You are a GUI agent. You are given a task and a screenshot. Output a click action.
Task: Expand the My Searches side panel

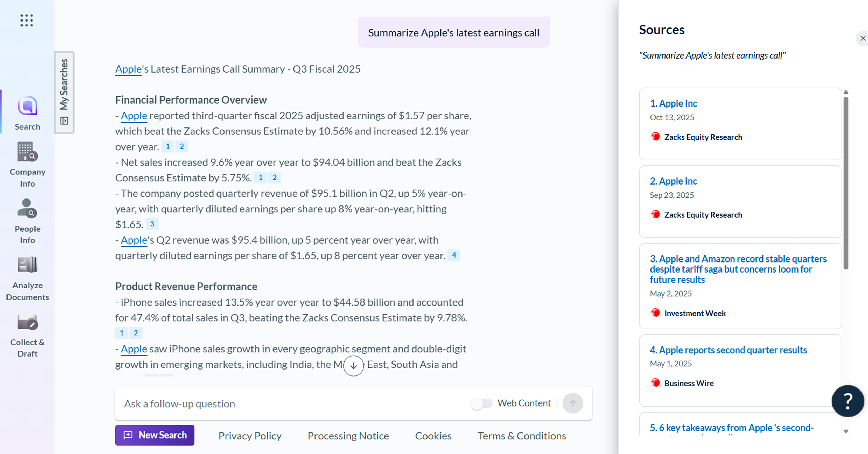pos(64,92)
